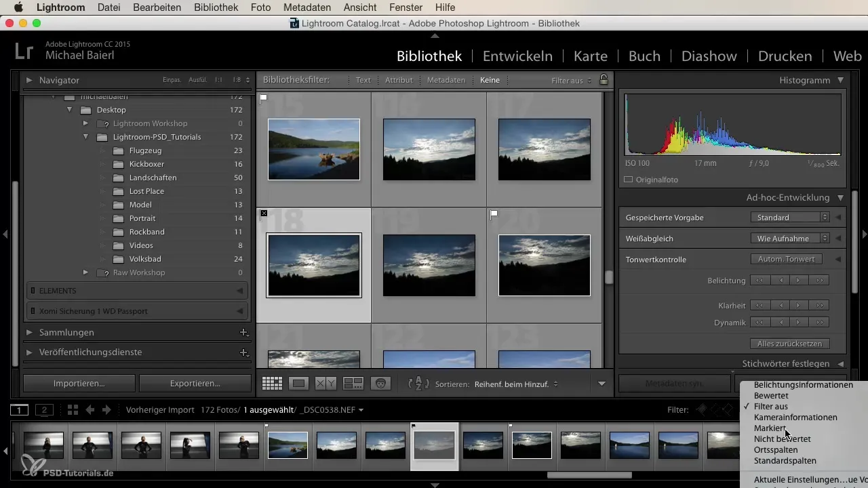Image resolution: width=868 pixels, height=488 pixels.
Task: Open the Weißabgleich dropdown
Action: pos(790,239)
